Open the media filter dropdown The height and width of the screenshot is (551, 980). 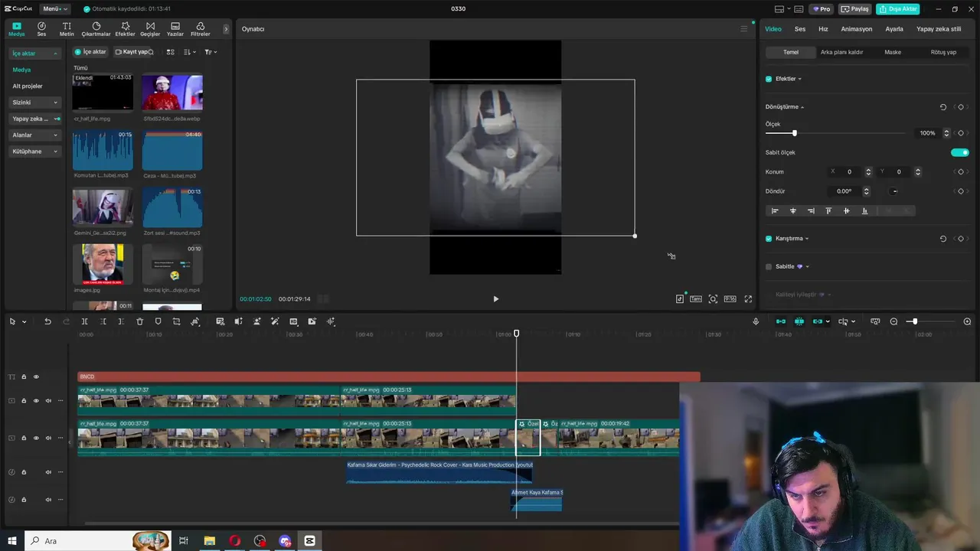click(211, 52)
